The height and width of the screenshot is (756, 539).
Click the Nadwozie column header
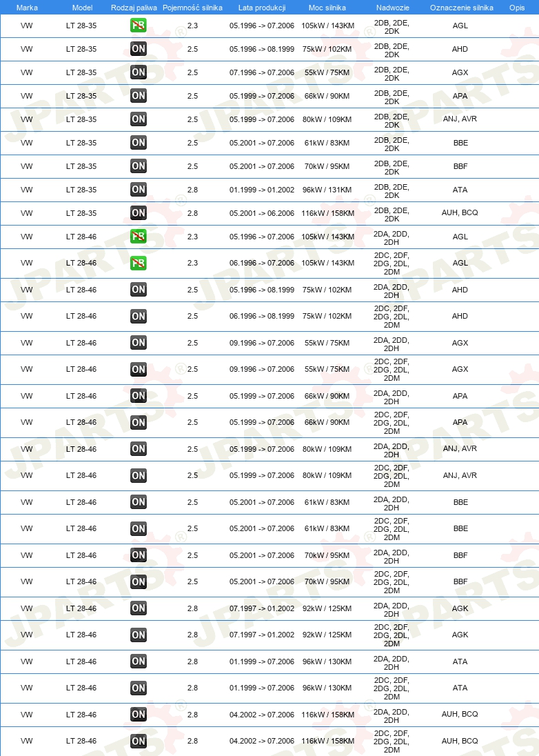[x=393, y=8]
